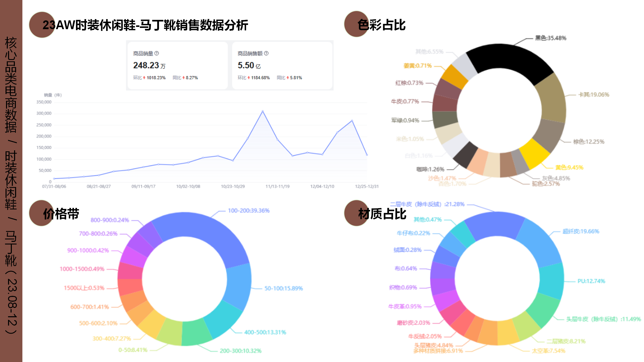Click the 驼色:2.57% label
644x362 pixels.
546,184
